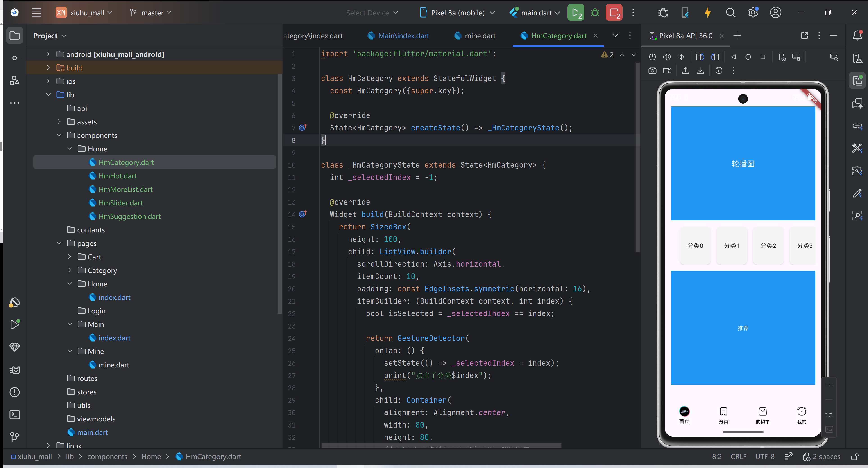The height and width of the screenshot is (468, 868).
Task: Tap 分类1 category card in emulator
Action: [732, 246]
